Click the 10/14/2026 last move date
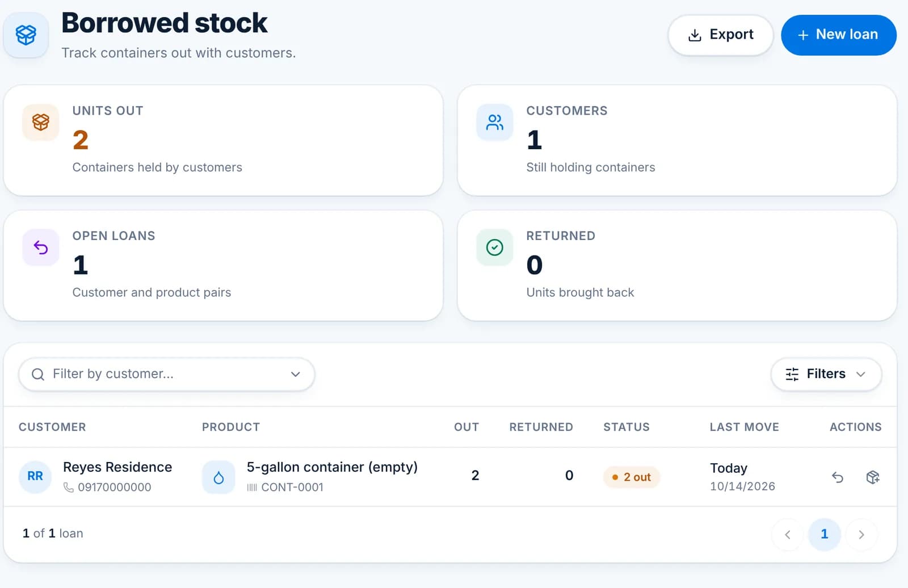 (x=742, y=486)
